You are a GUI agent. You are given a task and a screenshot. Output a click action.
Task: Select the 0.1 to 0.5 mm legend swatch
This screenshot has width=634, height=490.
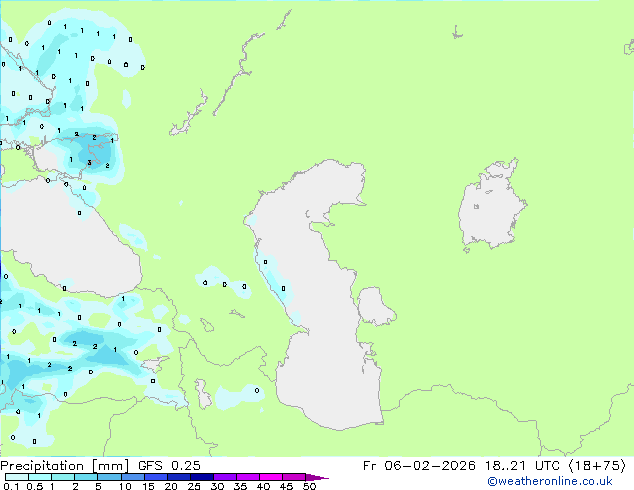(17, 477)
